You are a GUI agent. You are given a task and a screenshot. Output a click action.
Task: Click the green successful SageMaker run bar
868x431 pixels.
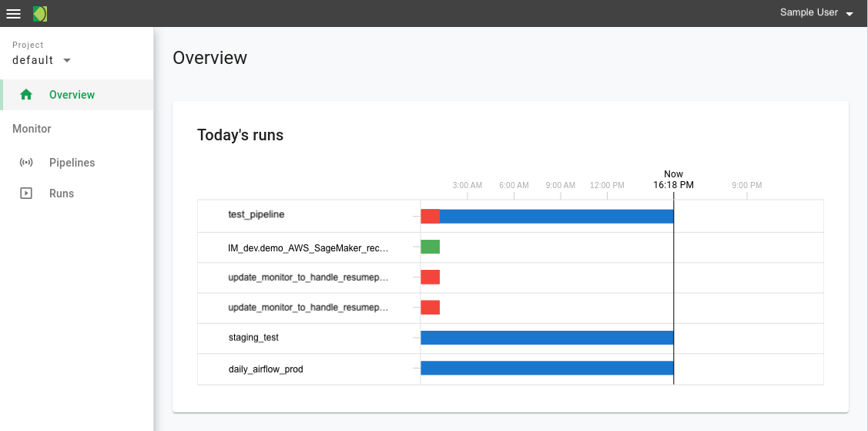430,247
